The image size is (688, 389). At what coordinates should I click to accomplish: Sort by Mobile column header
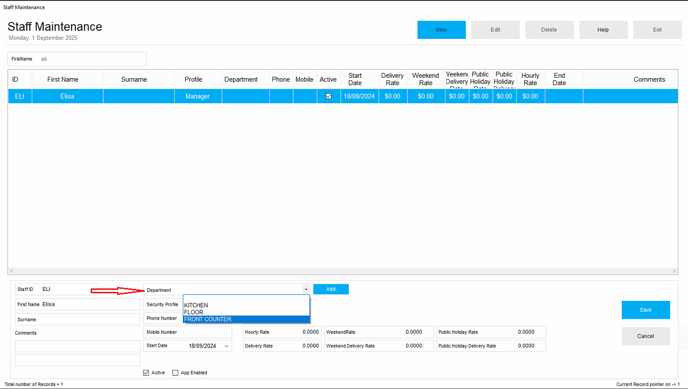pyautogui.click(x=305, y=79)
